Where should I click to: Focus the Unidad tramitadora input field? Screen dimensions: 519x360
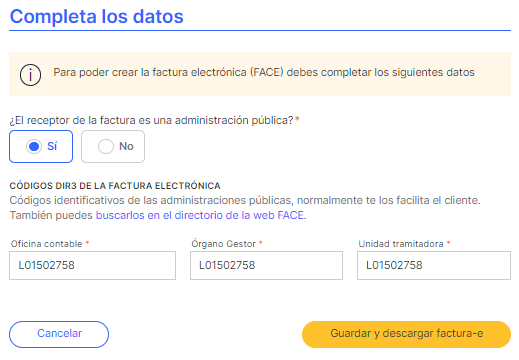[x=434, y=265]
